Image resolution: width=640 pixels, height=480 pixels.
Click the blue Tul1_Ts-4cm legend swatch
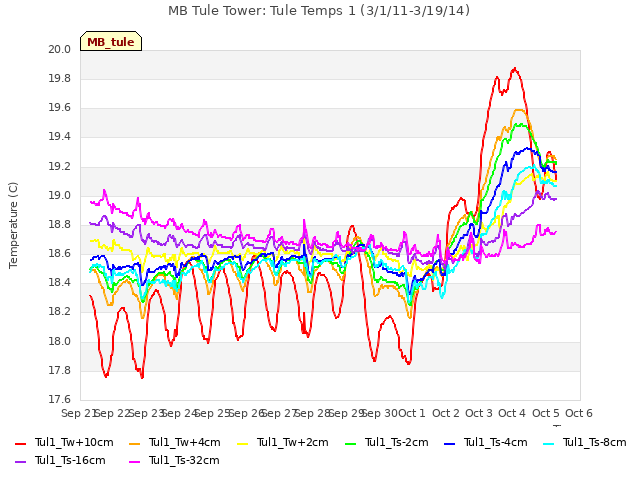coord(449,443)
